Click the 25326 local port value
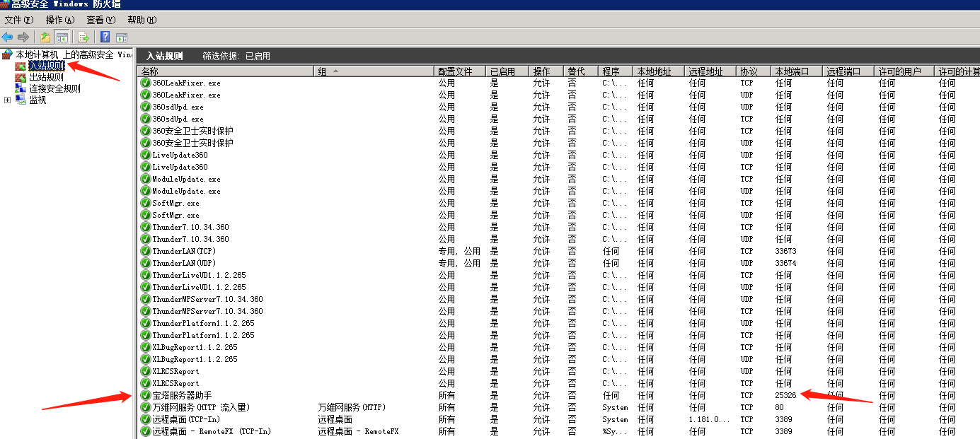The width and height of the screenshot is (980, 439). pos(785,395)
